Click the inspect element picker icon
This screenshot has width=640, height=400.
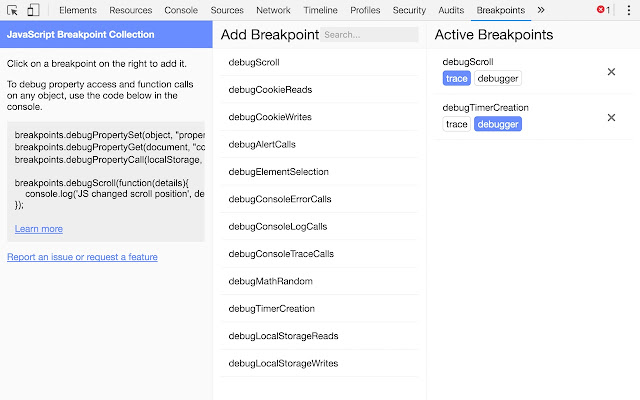click(x=13, y=10)
